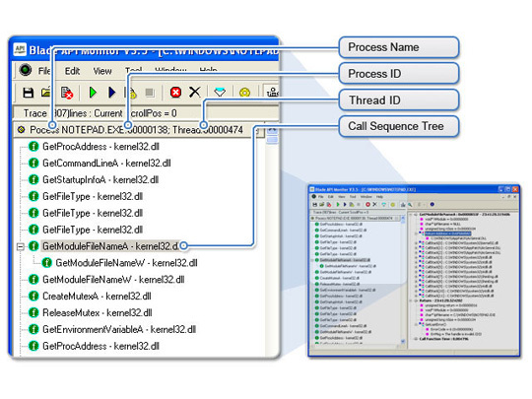Viewport: 532px width, 399px height.
Task: Click green function icon beside ReleaseMutex
Action: tap(33, 313)
